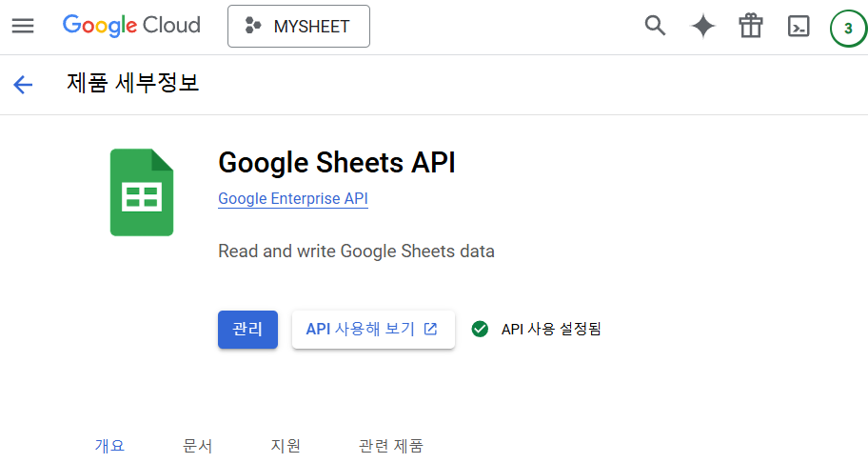868x463 pixels.
Task: Open the search magnifier icon
Action: coord(655,26)
